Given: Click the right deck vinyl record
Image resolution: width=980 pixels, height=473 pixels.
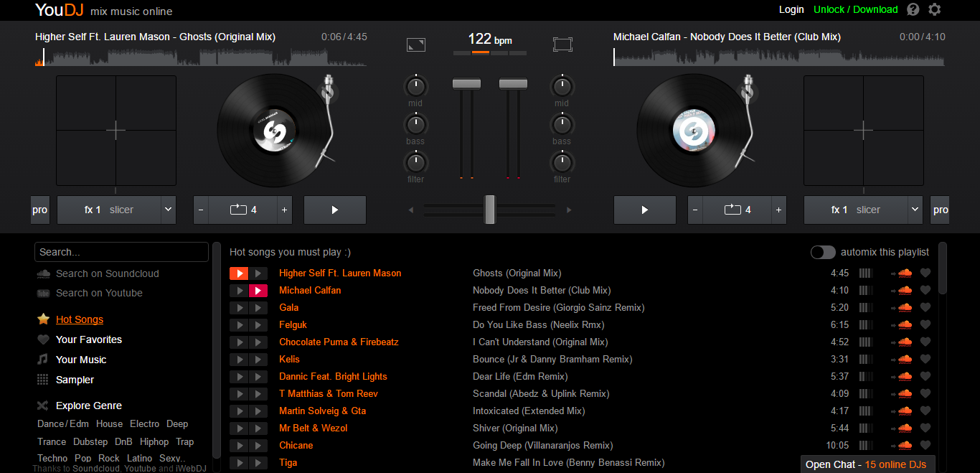Looking at the screenshot, I should pos(694,131).
